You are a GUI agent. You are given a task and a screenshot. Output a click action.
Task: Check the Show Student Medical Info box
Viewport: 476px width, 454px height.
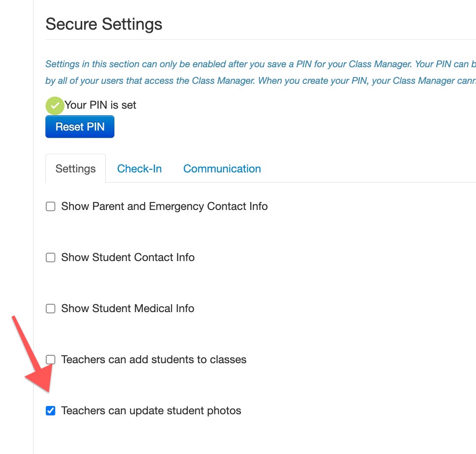[50, 308]
